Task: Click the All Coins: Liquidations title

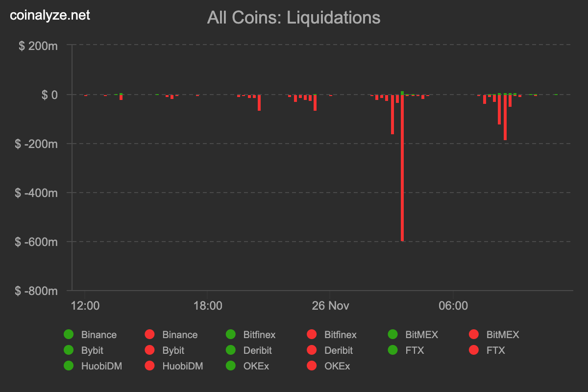Action: pyautogui.click(x=294, y=18)
